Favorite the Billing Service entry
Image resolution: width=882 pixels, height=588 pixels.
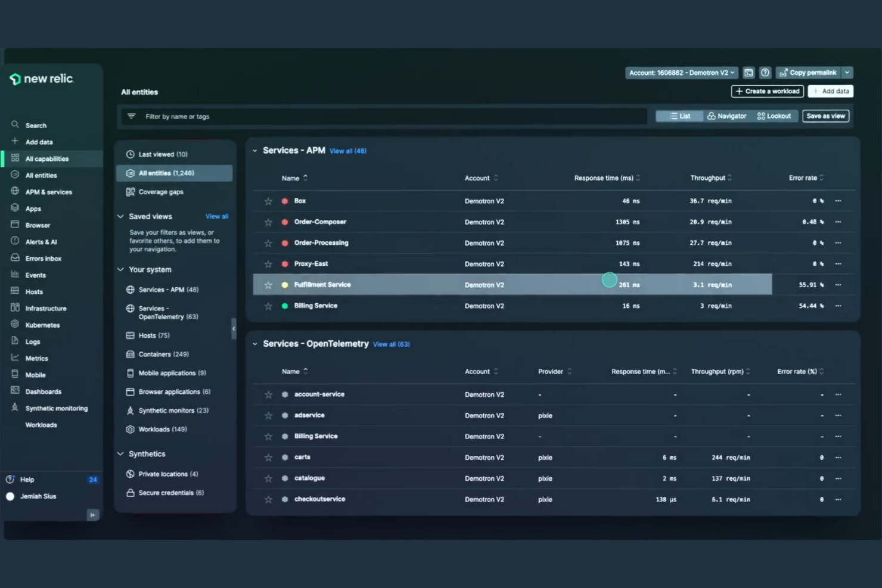[x=268, y=306]
